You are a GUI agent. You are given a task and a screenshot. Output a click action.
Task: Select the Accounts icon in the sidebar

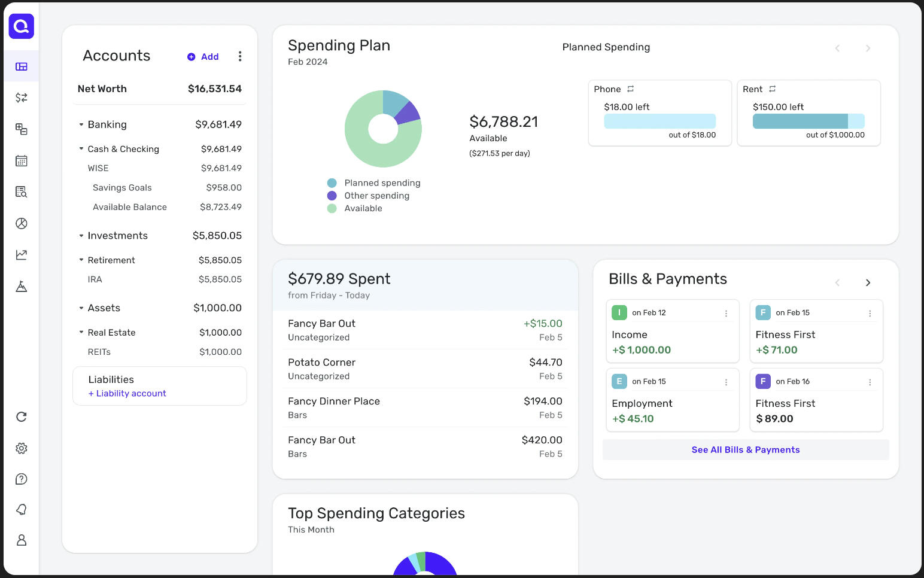tap(21, 129)
